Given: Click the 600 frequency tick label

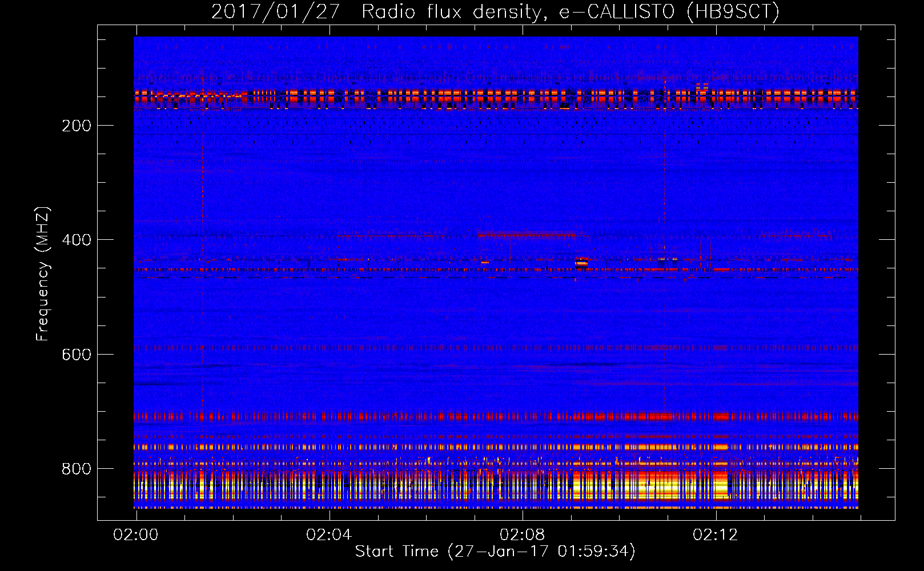Looking at the screenshot, I should [x=77, y=355].
